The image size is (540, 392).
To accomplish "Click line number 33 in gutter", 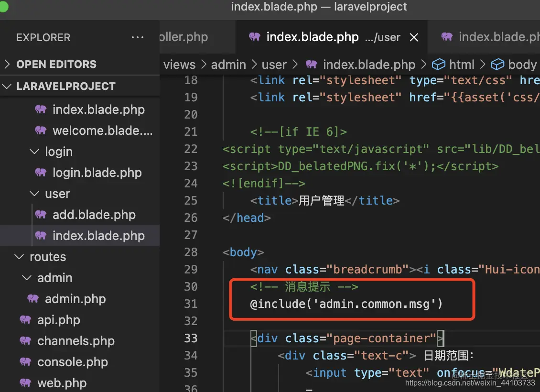I will tap(191, 338).
